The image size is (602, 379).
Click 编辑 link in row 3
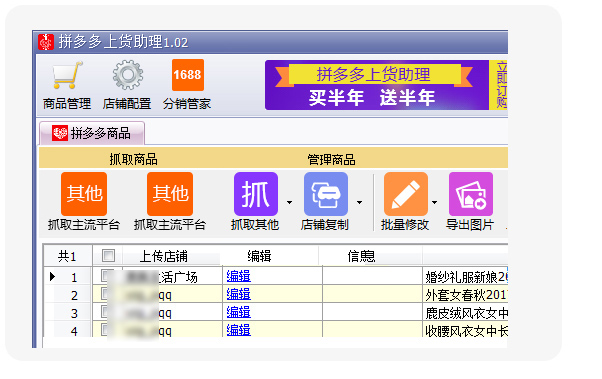pyautogui.click(x=238, y=312)
